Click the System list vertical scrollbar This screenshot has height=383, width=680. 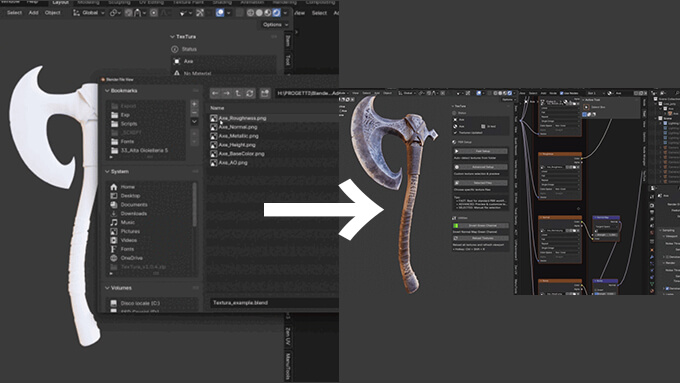click(x=194, y=204)
